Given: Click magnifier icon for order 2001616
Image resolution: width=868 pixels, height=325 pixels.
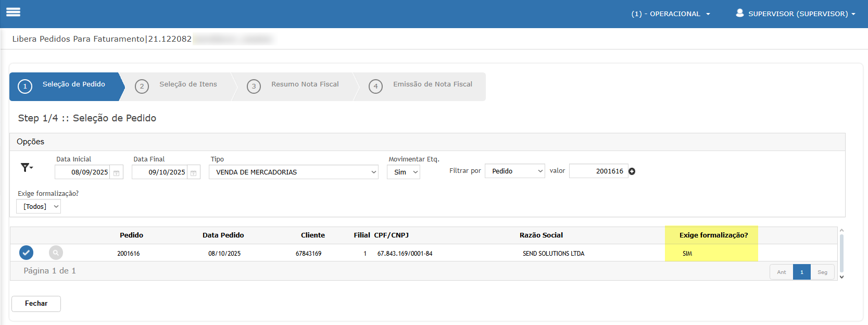Looking at the screenshot, I should click(56, 253).
